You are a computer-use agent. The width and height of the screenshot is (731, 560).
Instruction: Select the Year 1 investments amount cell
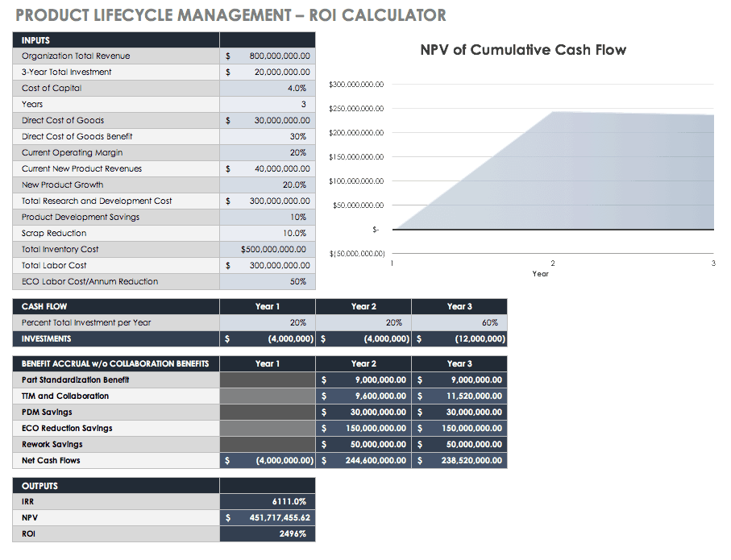pyautogui.click(x=268, y=339)
